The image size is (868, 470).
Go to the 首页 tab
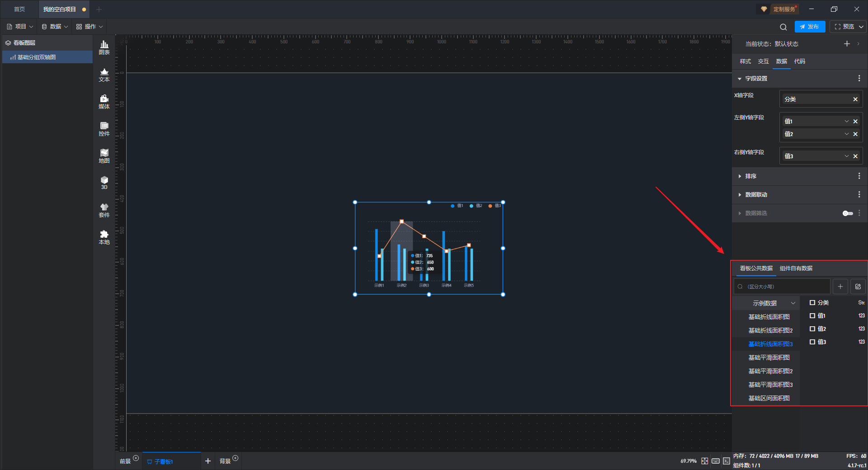tap(19, 9)
